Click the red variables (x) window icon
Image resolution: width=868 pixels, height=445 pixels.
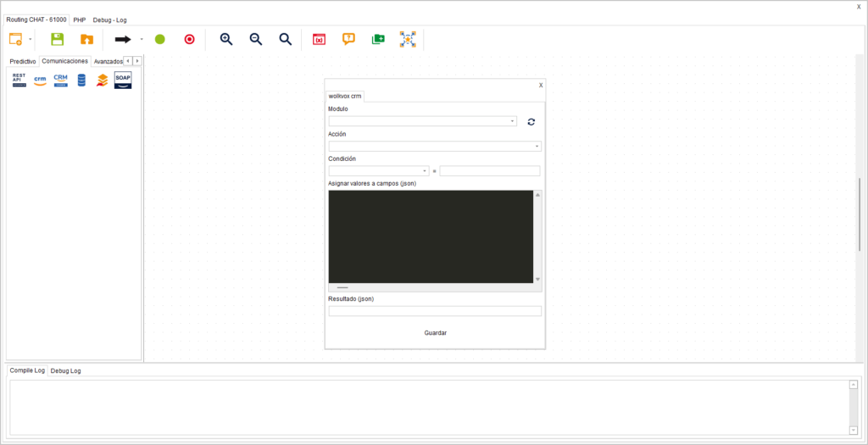click(x=319, y=39)
